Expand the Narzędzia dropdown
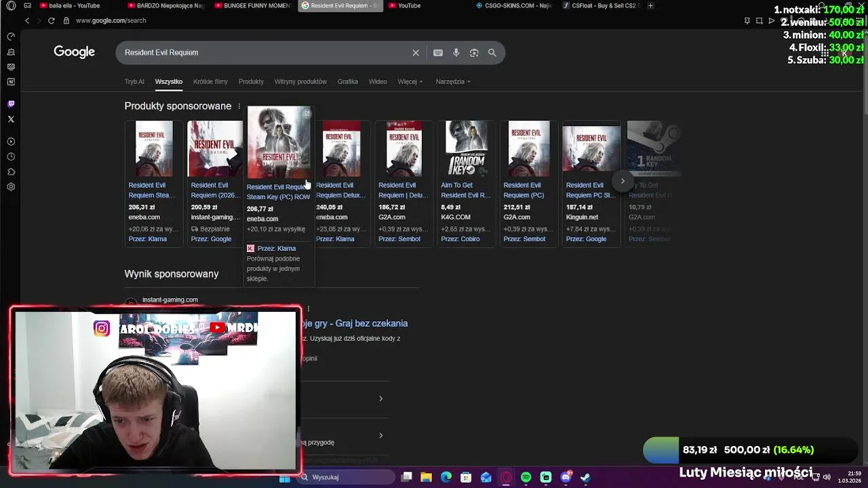 pyautogui.click(x=453, y=81)
